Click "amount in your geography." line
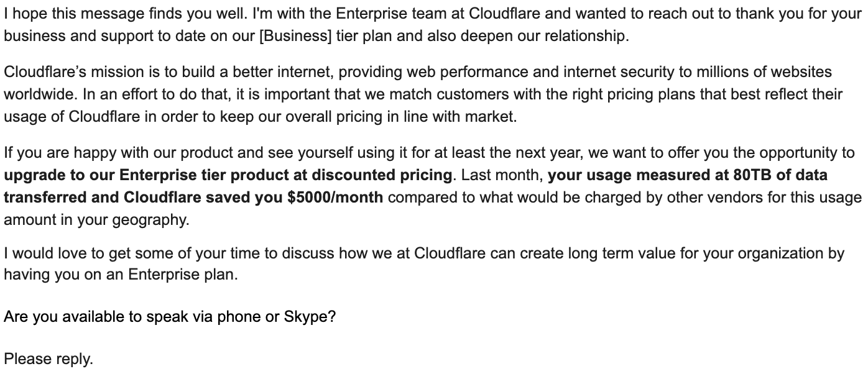Screen dimensions: 868x374 pos(96,220)
